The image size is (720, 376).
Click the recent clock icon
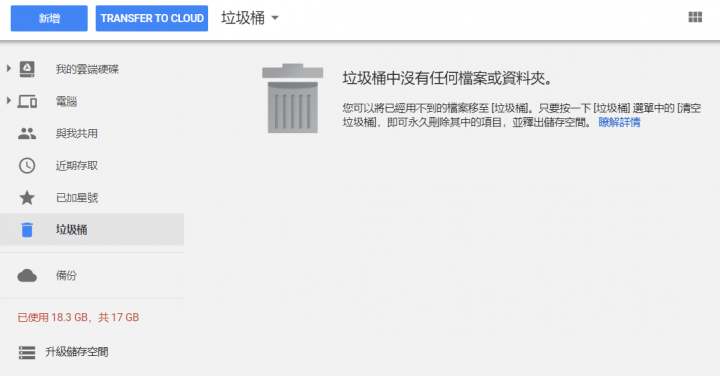click(x=27, y=166)
